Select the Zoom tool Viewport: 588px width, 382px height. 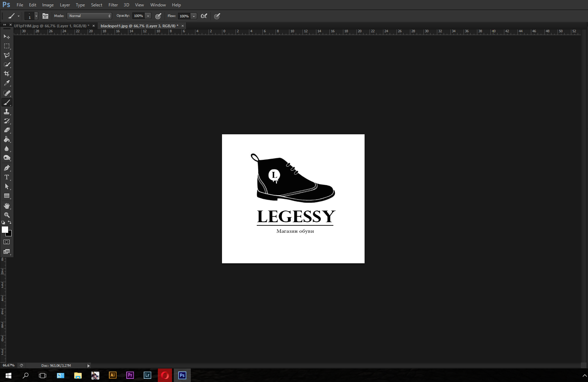(7, 215)
